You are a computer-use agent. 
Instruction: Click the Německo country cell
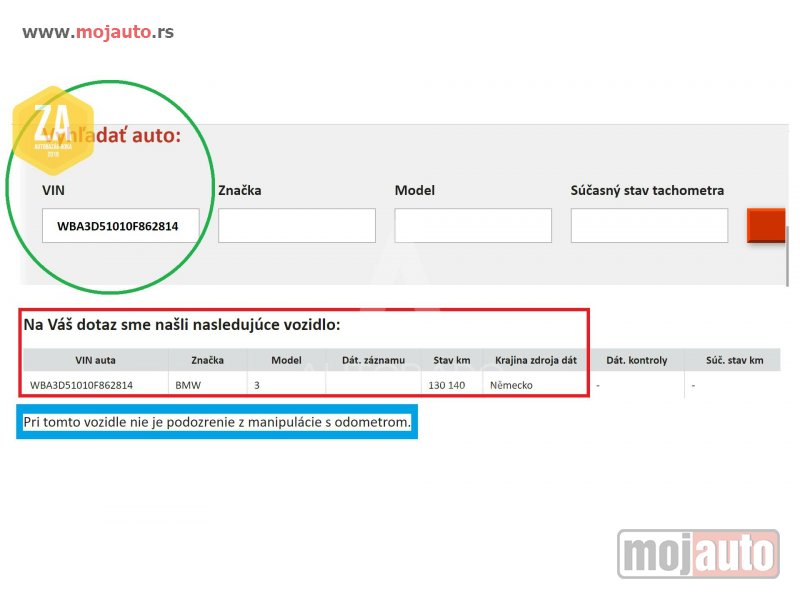coord(536,385)
